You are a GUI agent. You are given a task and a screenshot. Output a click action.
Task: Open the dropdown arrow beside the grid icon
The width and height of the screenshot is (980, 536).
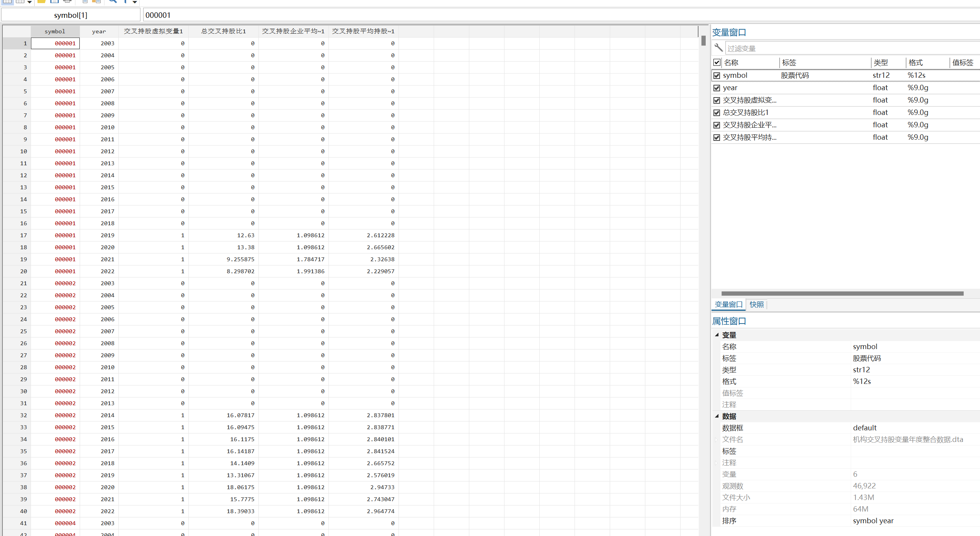(29, 2)
